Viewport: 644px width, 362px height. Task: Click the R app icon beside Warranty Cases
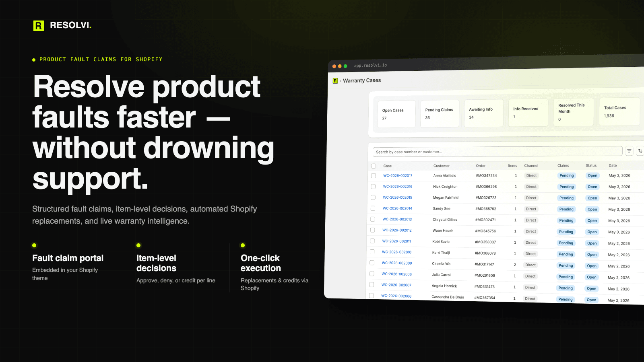pyautogui.click(x=335, y=81)
